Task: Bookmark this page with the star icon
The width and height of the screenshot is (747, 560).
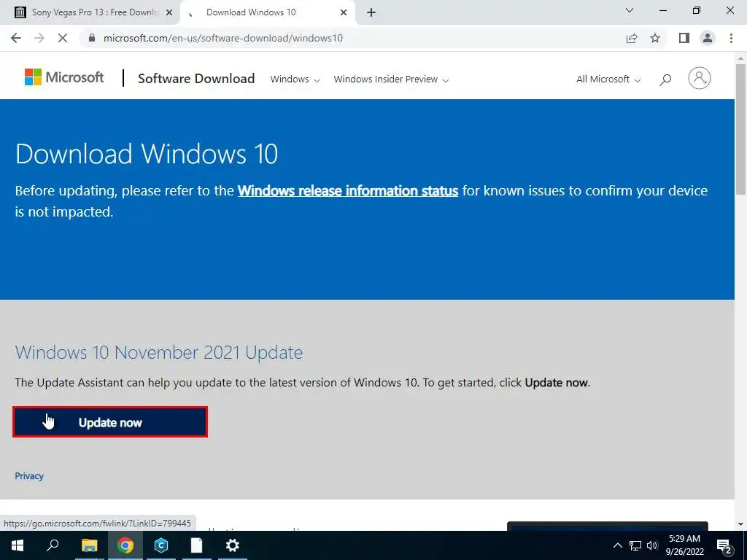Action: pyautogui.click(x=655, y=38)
